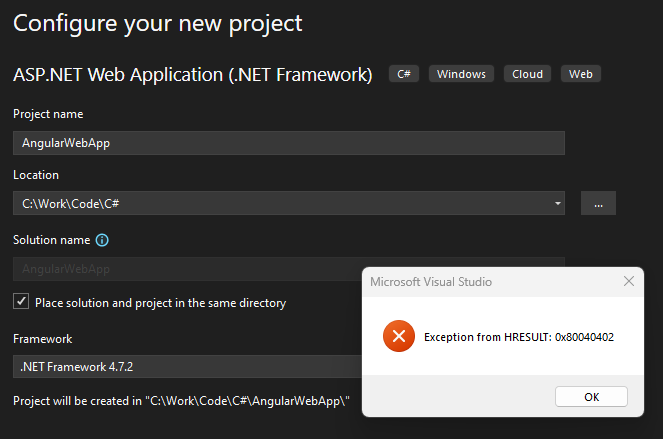Screen dimensions: 663x439
Task: Click the browse location ellipsis button
Action: point(598,203)
